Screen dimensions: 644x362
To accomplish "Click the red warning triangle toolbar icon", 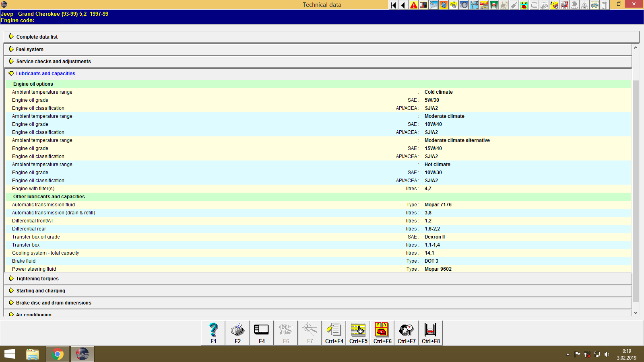I will click(x=413, y=5).
